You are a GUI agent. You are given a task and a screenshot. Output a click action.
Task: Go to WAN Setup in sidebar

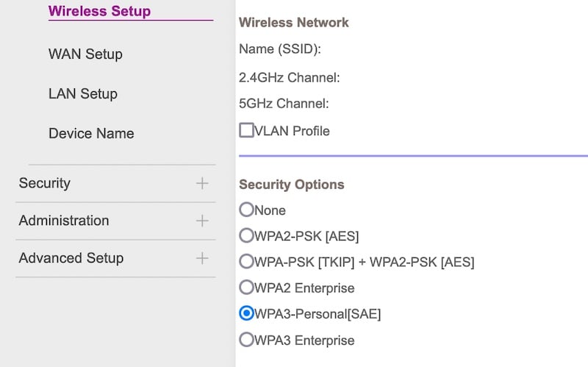coord(85,54)
